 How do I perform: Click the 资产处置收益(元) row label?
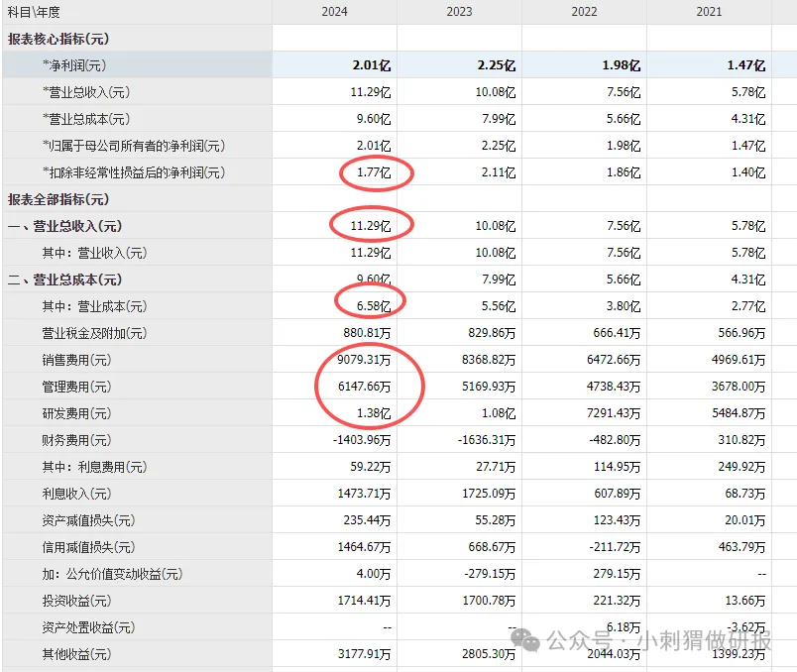[88, 627]
